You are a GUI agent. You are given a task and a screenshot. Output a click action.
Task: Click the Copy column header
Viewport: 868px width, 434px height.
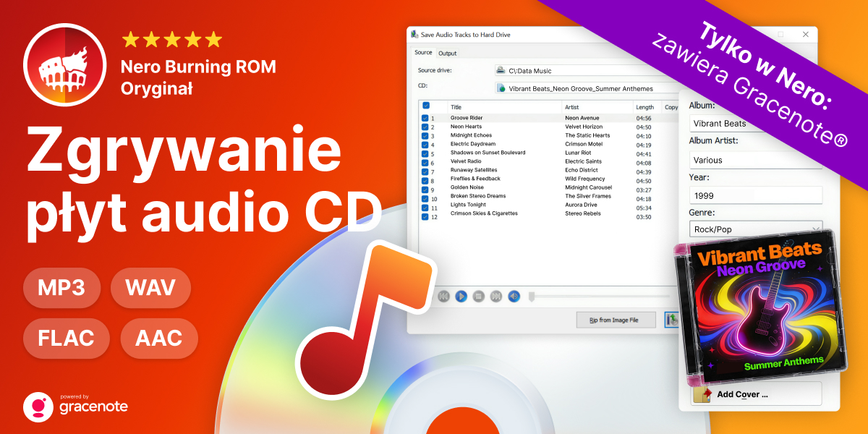point(671,107)
